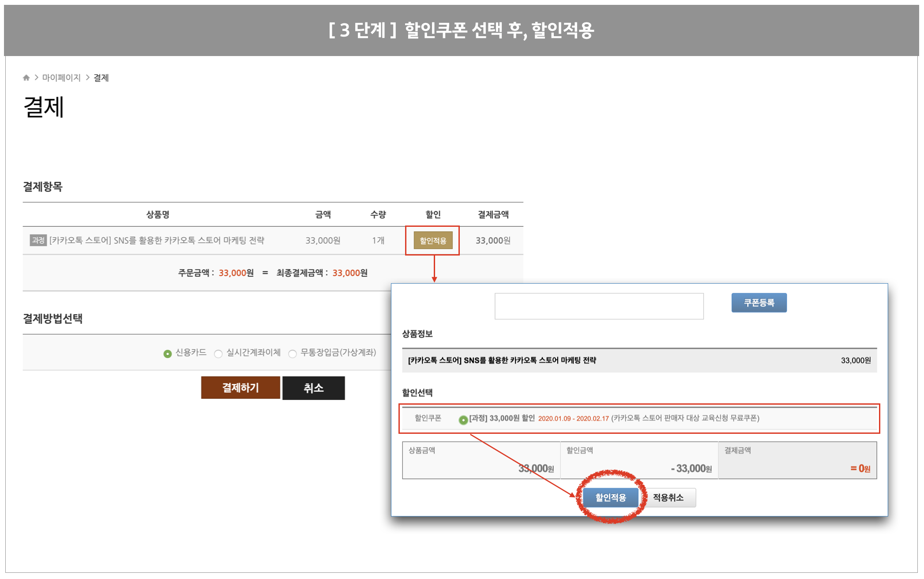This screenshot has height=579, width=924.
Task: Click the coupon code input field
Action: pos(599,306)
